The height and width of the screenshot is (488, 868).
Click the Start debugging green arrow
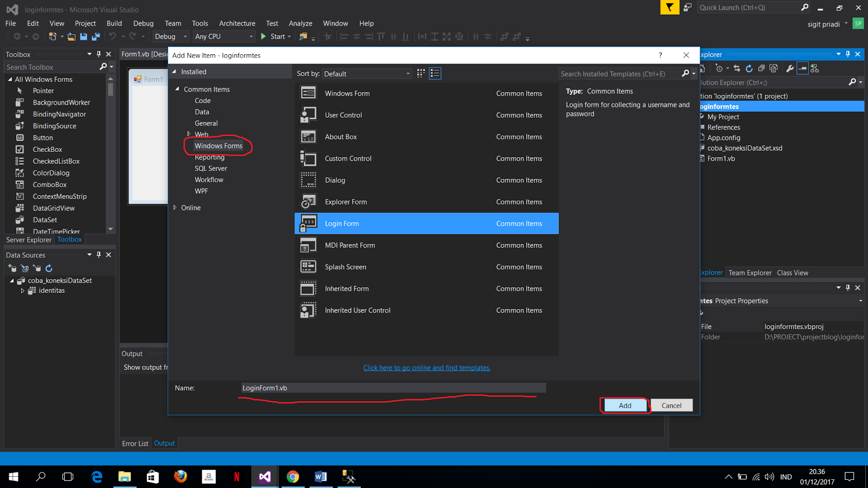tap(264, 36)
